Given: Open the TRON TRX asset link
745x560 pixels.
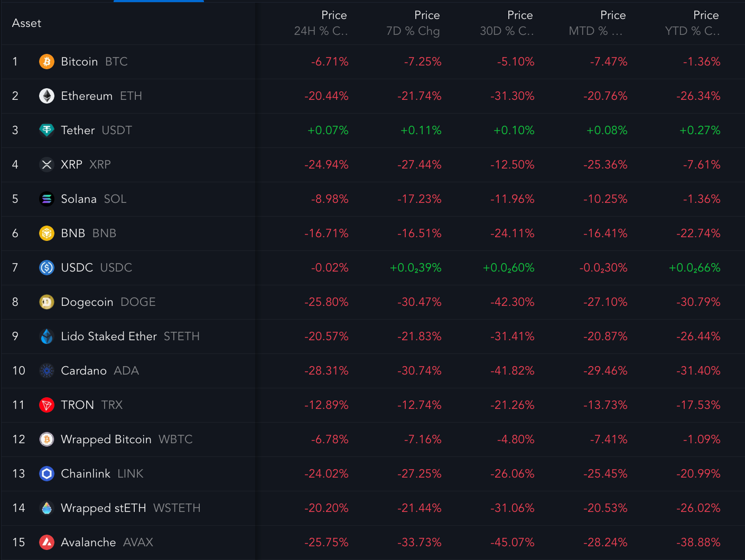Looking at the screenshot, I should (x=91, y=405).
